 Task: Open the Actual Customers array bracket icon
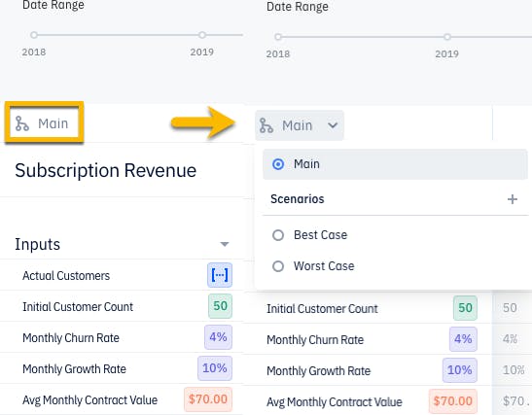[220, 275]
